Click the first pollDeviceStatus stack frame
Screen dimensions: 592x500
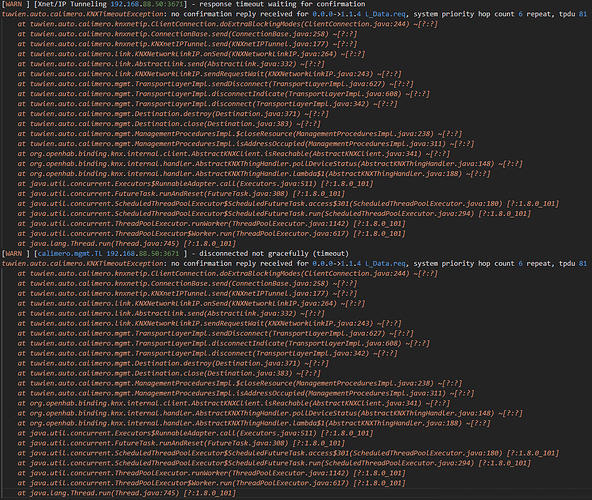[270, 164]
